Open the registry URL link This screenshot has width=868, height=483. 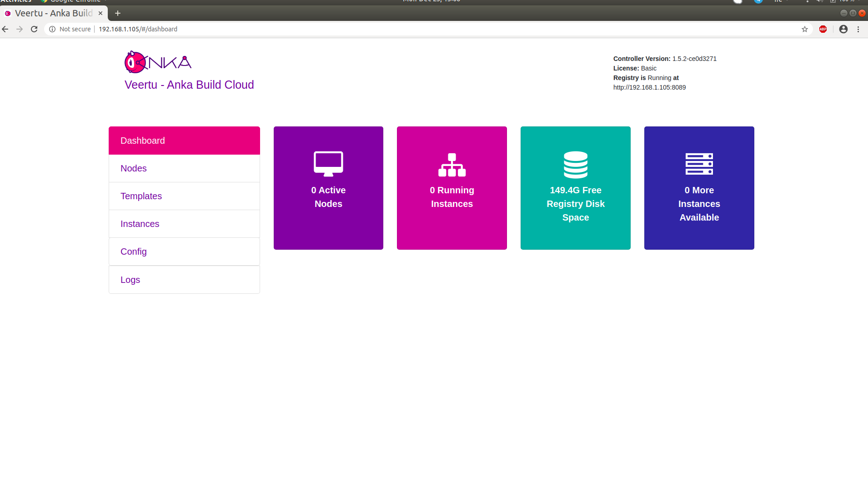pyautogui.click(x=649, y=87)
